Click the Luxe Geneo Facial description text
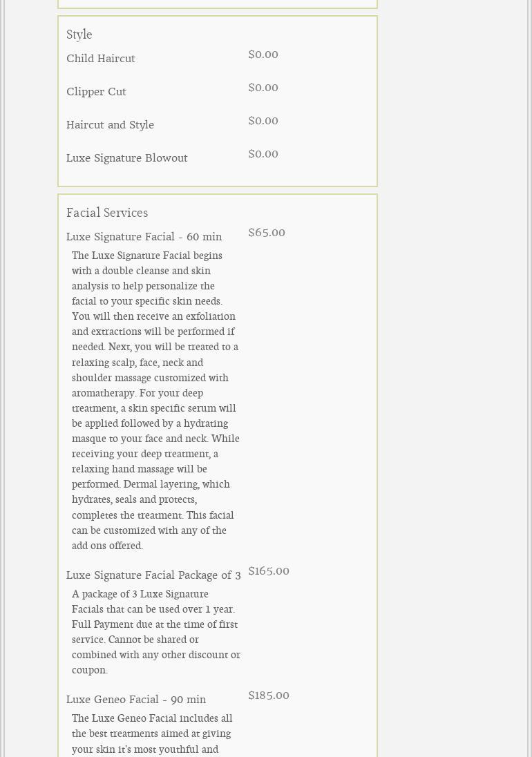532x757 pixels. coord(152,734)
